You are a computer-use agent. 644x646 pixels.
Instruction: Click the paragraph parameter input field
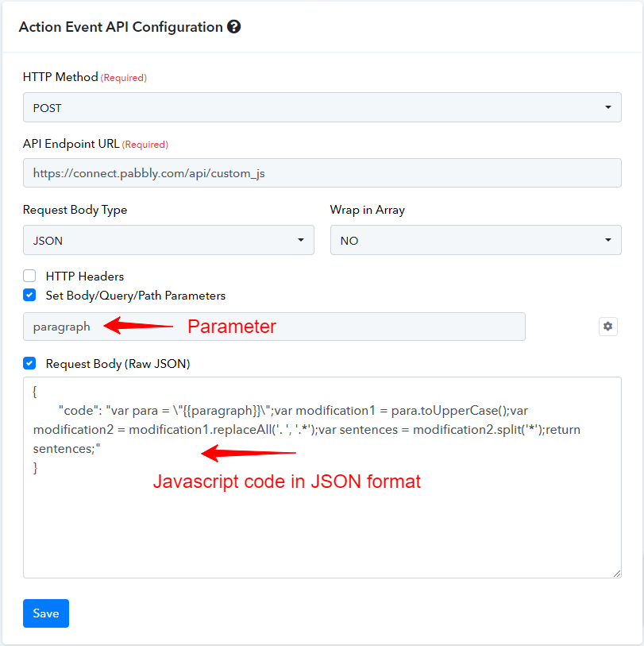(x=274, y=327)
